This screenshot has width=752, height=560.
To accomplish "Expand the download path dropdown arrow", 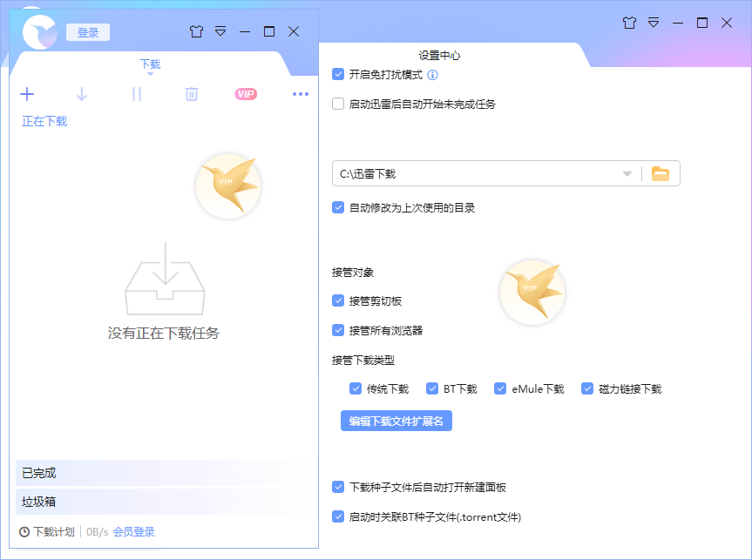I will click(x=627, y=173).
